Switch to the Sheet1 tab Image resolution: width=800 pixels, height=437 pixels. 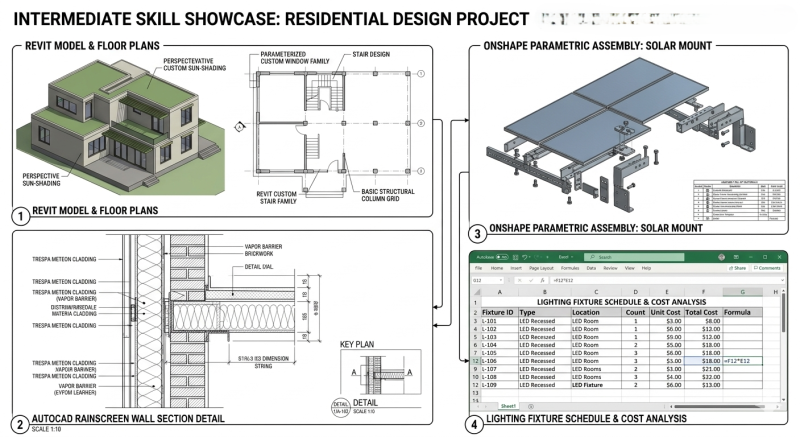(x=508, y=405)
